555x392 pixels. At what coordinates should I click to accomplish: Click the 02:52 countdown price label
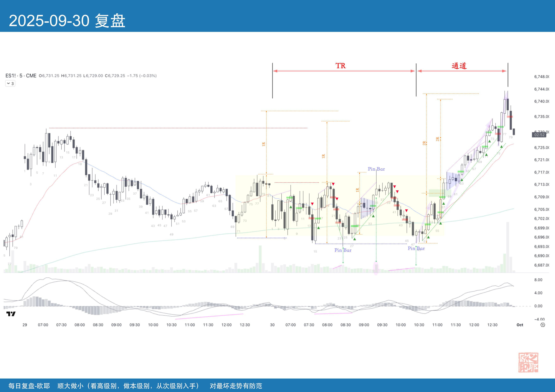(539, 135)
